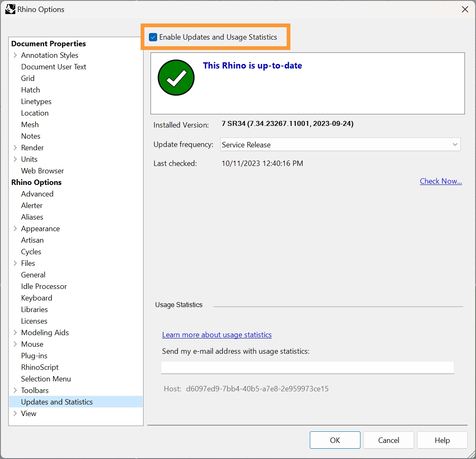476x459 pixels.
Task: Open Learn more about usage statistics link
Action: (x=217, y=335)
